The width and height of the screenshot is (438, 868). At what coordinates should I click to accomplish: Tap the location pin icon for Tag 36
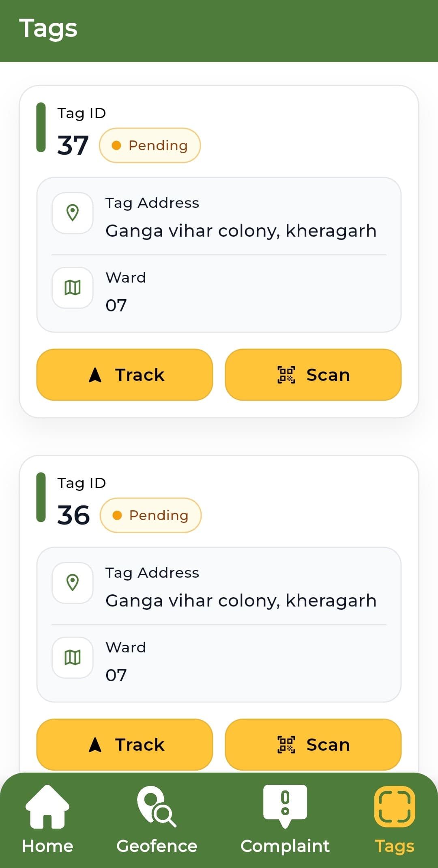73,583
